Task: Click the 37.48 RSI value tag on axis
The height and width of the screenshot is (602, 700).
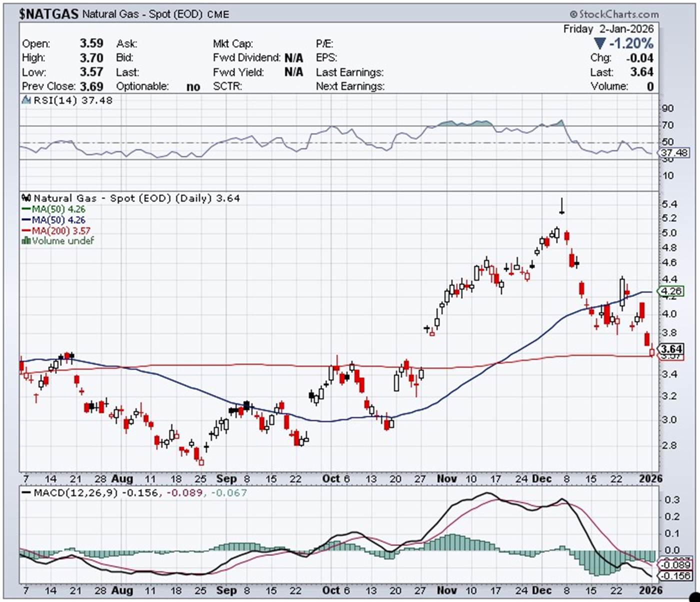Action: pos(673,152)
